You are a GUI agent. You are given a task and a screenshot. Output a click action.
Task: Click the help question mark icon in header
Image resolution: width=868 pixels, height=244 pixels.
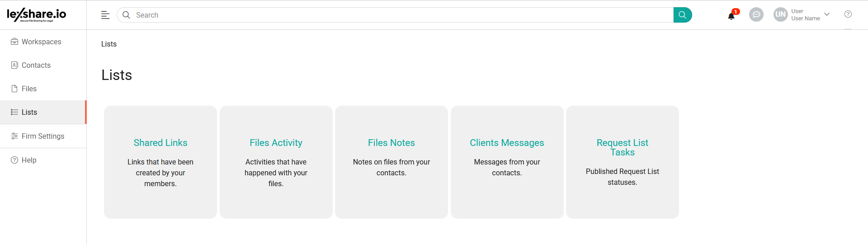click(x=848, y=14)
